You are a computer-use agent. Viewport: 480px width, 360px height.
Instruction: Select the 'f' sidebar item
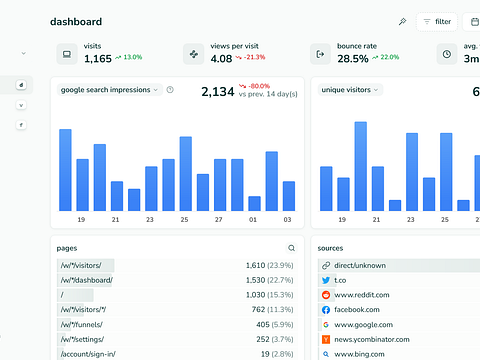21,125
